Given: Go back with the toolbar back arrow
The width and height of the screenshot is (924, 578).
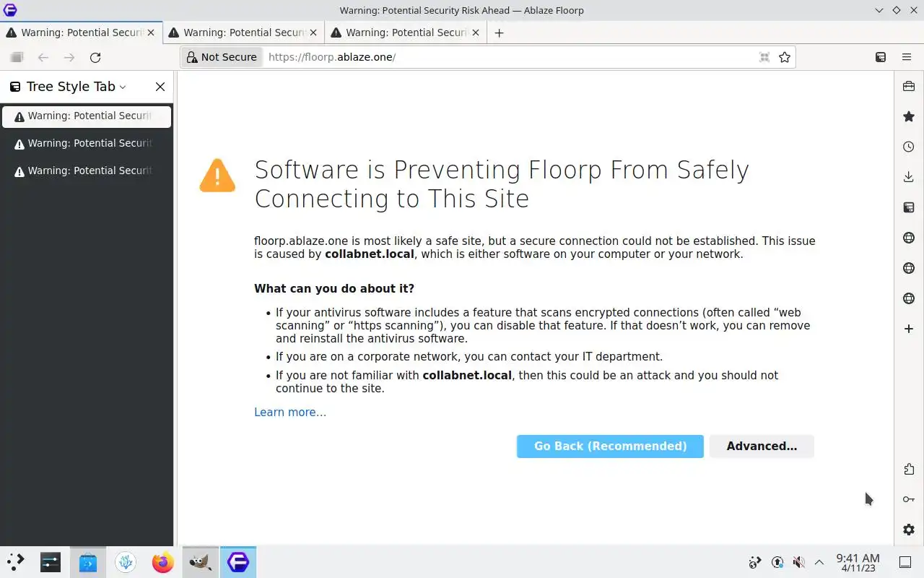Looking at the screenshot, I should coord(43,57).
